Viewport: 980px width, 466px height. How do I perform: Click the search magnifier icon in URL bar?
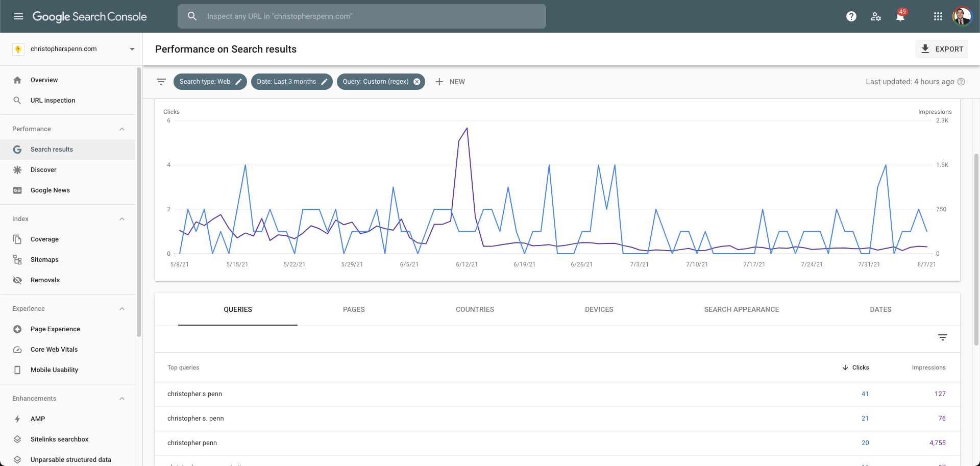point(192,16)
